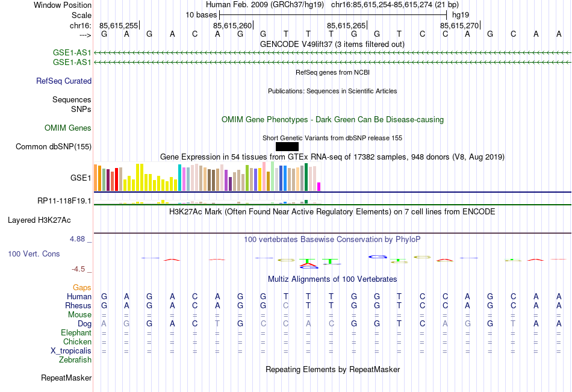Click the -4.5 PhyloP lower scale value

78,269
